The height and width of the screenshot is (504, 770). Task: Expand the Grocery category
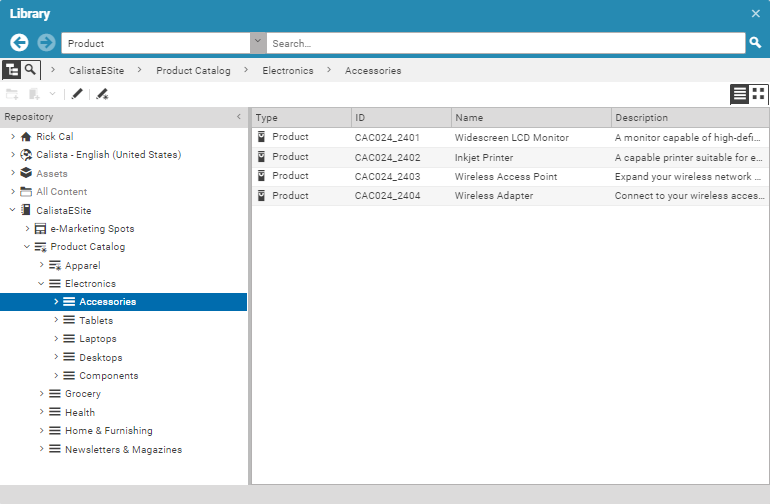42,394
